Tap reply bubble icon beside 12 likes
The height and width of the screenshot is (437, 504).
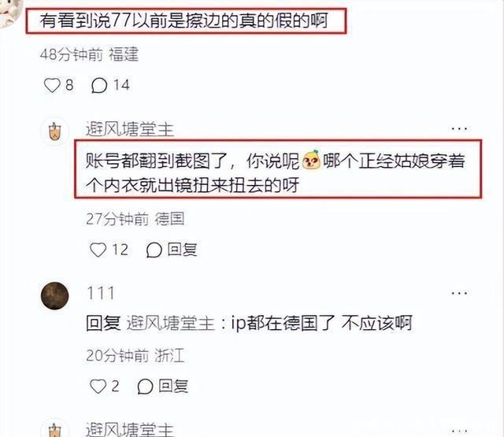(x=154, y=250)
